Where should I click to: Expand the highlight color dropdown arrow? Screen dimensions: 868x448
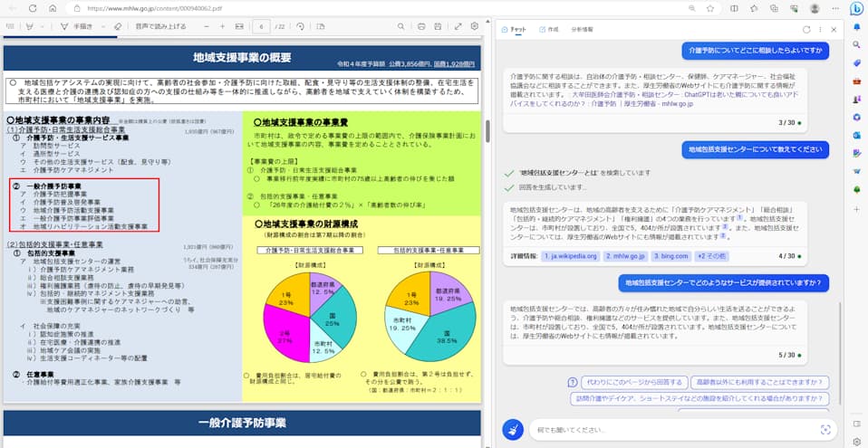point(42,26)
